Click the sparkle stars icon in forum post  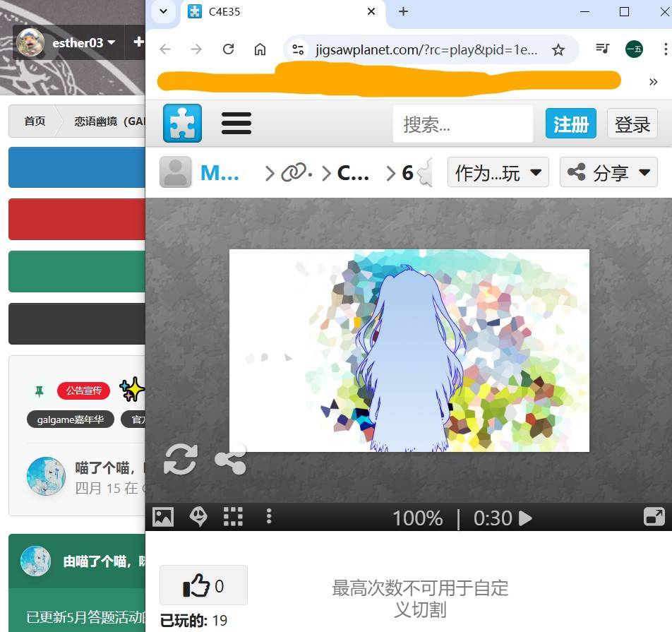pyautogui.click(x=132, y=389)
